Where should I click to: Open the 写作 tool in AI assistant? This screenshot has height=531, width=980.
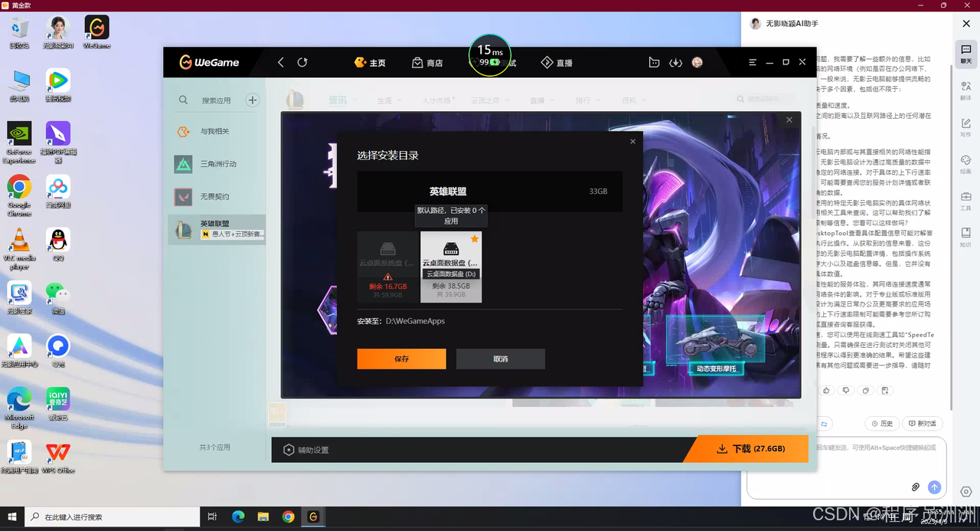965,127
